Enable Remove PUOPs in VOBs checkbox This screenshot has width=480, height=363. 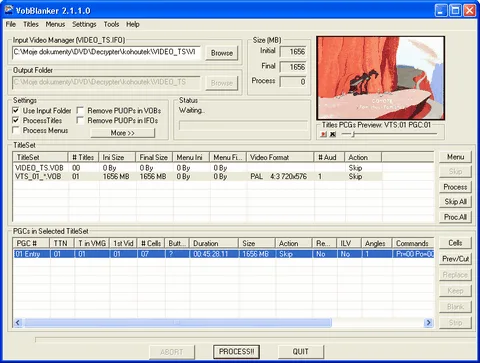click(x=80, y=110)
